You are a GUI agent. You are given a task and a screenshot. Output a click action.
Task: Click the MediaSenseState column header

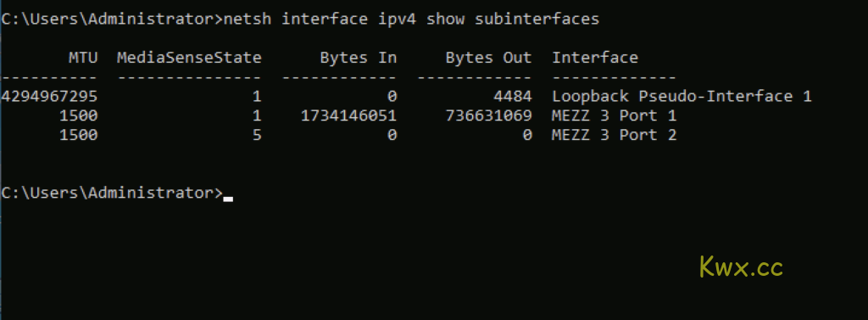(x=189, y=58)
